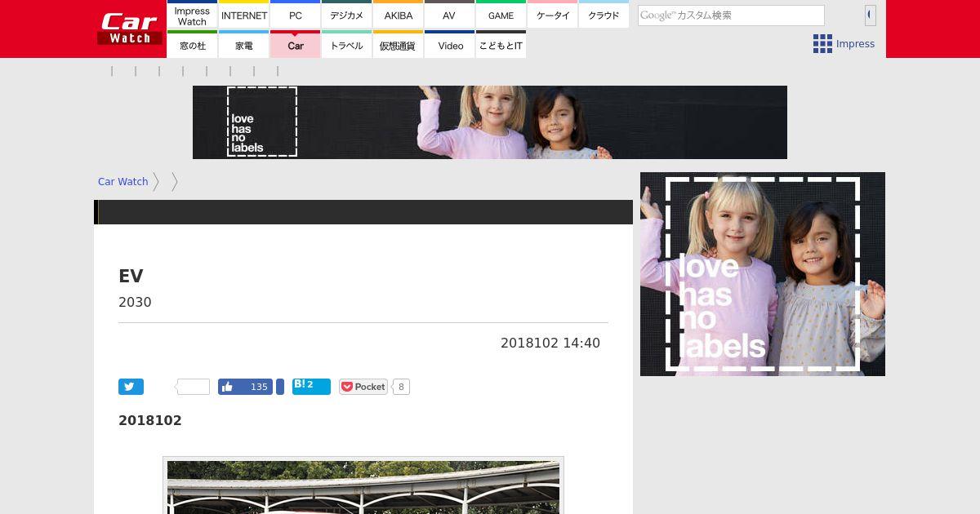The width and height of the screenshot is (980, 514).
Task: Click the Facebook share button beside the 135 like count
Action: [280, 387]
